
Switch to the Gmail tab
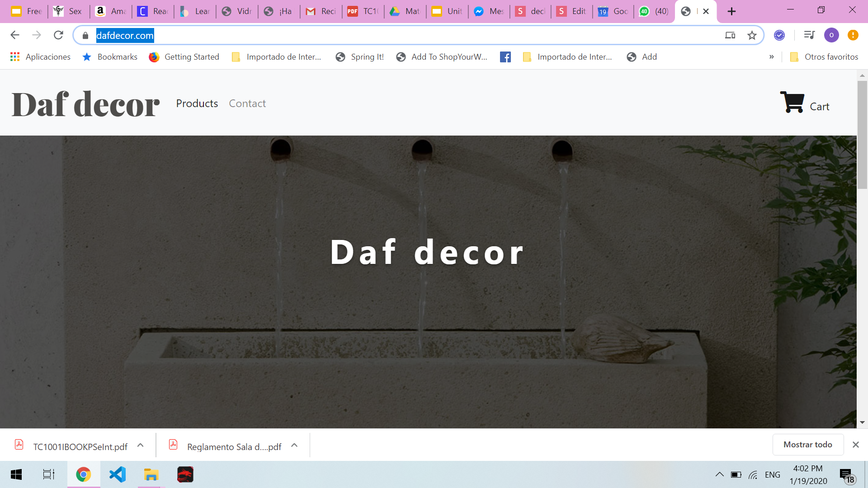click(x=321, y=11)
